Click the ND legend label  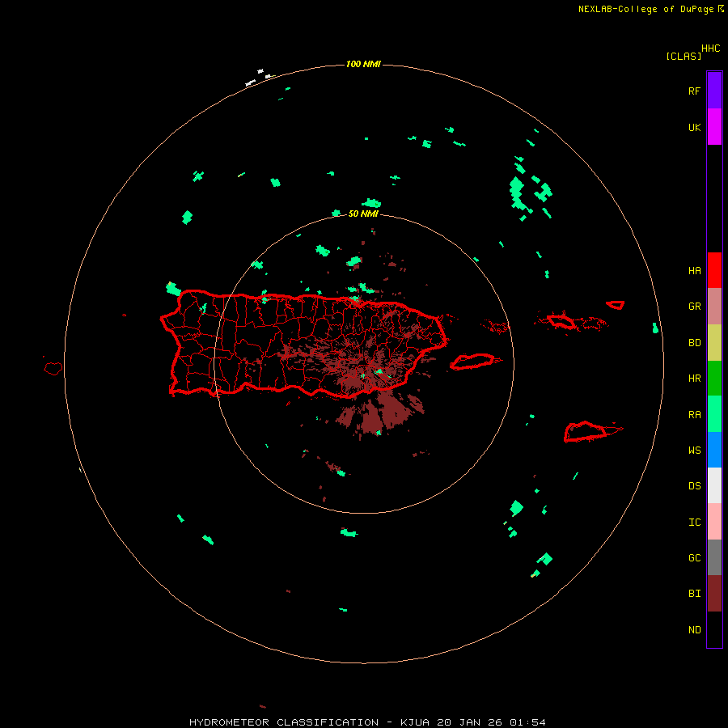pos(694,630)
